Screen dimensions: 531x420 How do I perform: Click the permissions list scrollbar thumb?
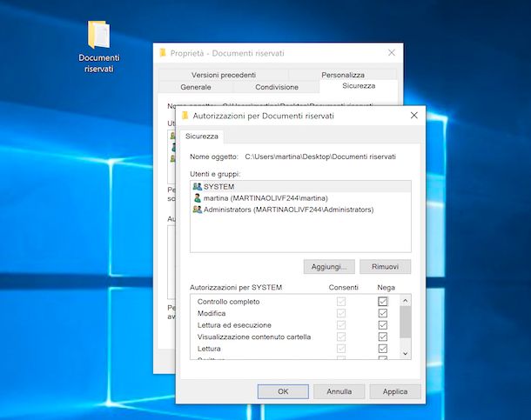click(x=406, y=322)
